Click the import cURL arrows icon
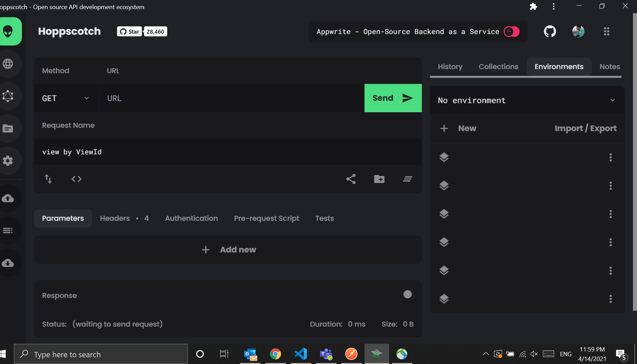The height and width of the screenshot is (364, 637). [x=48, y=179]
